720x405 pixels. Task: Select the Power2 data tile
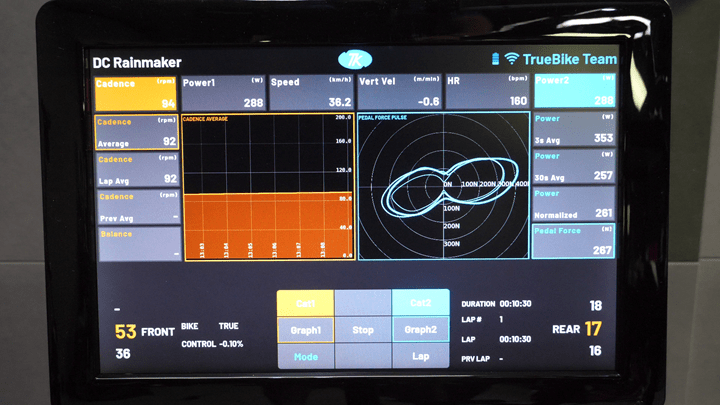point(575,90)
